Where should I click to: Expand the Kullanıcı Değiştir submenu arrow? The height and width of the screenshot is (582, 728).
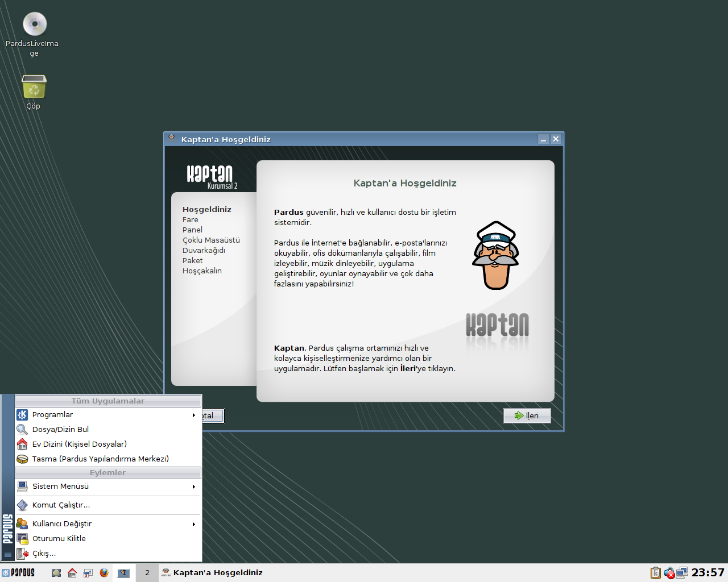pyautogui.click(x=194, y=524)
